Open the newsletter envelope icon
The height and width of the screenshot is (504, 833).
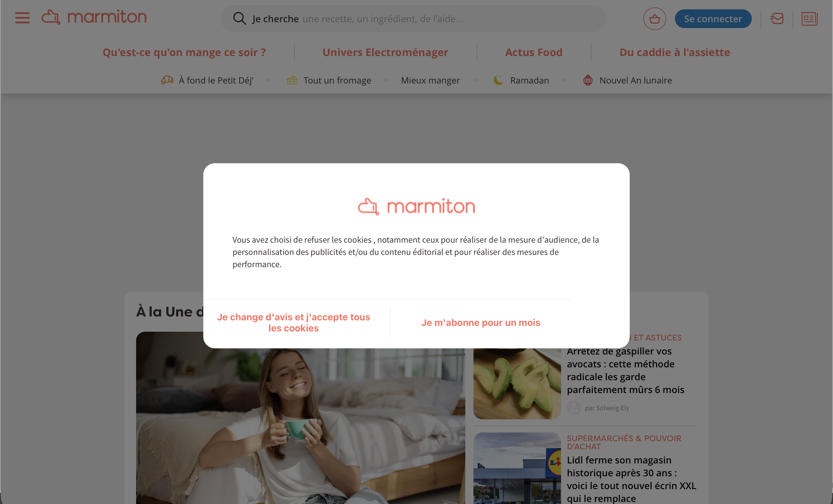(777, 19)
